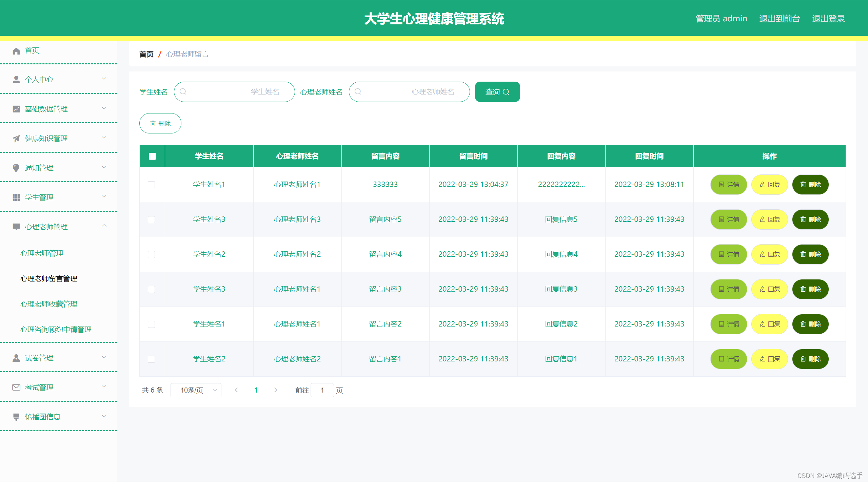Click the home icon beside 首页 in sidebar
Viewport: 868px width, 482px height.
[x=16, y=51]
